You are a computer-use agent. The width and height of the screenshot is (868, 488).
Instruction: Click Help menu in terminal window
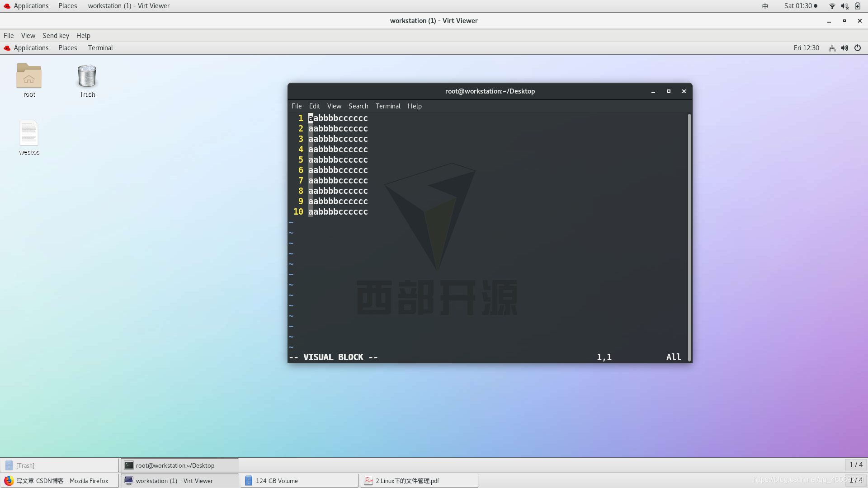click(414, 106)
